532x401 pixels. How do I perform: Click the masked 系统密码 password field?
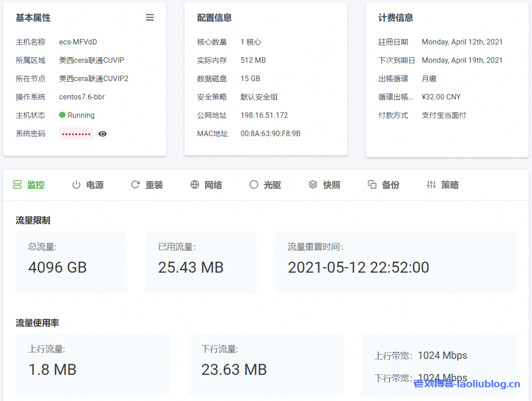tap(75, 134)
